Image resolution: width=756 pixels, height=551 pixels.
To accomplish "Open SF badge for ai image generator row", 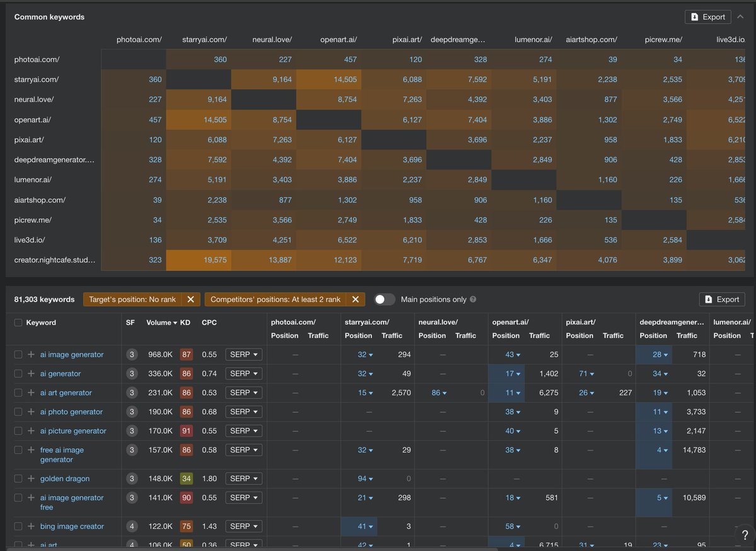I will (x=132, y=354).
